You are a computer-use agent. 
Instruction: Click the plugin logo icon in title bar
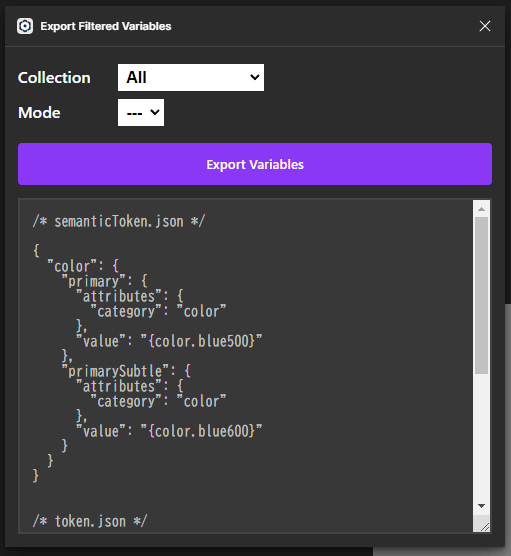pyautogui.click(x=25, y=26)
